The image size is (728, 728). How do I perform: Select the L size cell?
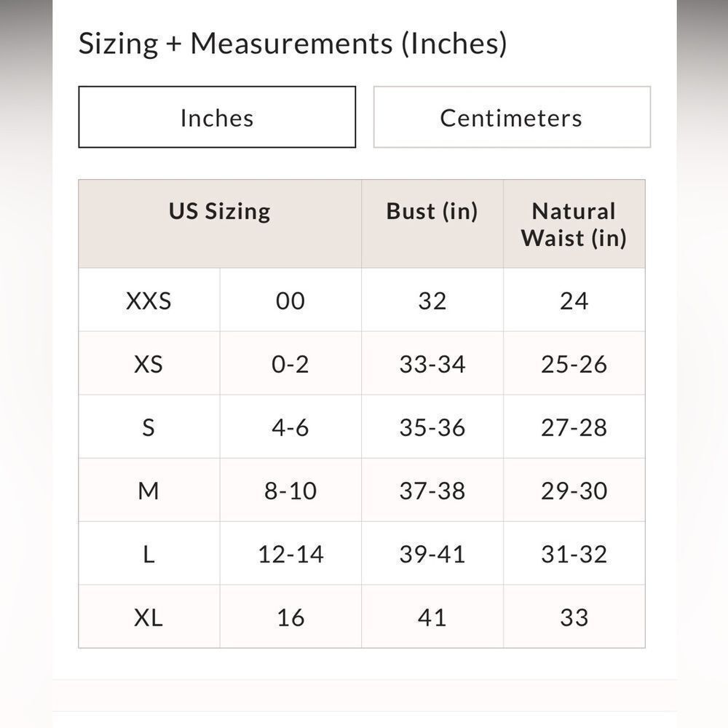pyautogui.click(x=149, y=553)
